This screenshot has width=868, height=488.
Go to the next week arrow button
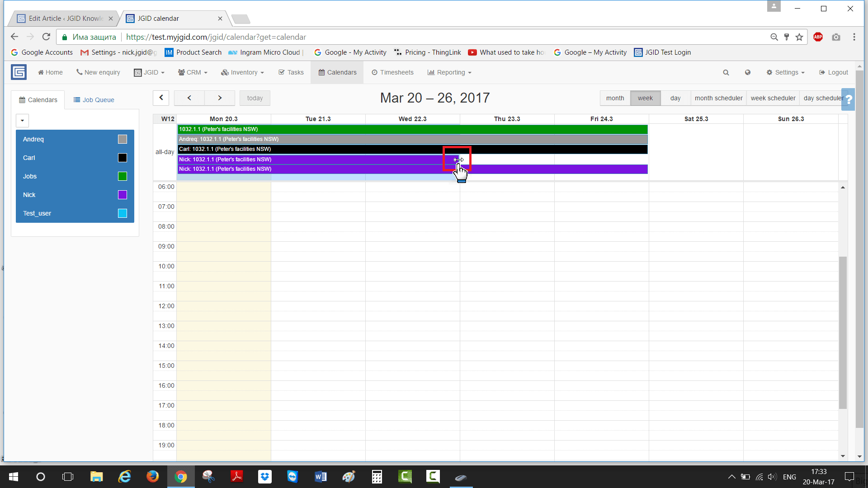(220, 98)
